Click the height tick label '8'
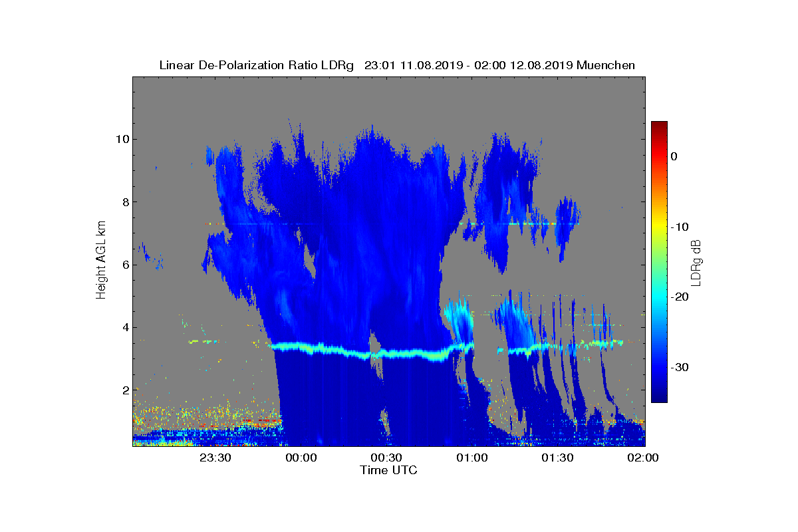 click(x=124, y=202)
